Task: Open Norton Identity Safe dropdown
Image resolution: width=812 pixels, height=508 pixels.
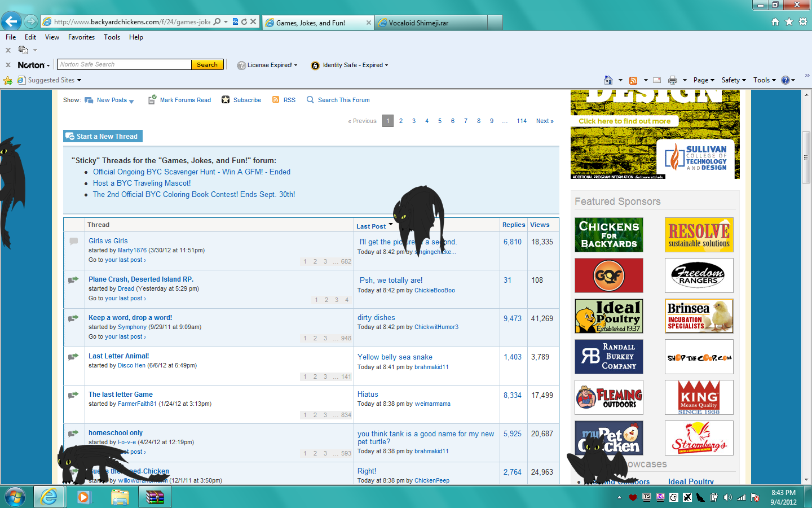Action: pos(355,65)
